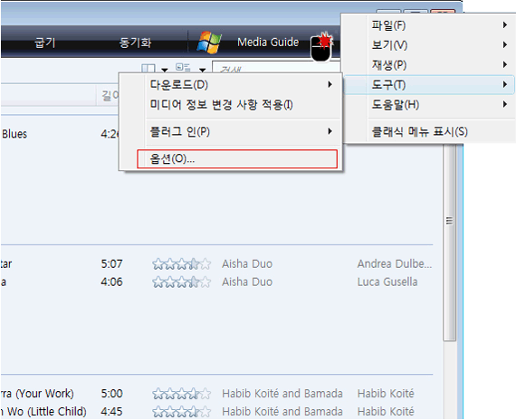The height and width of the screenshot is (420, 516).
Task: Rate the 4:06 Aisha Duo track stars
Action: coord(181,282)
